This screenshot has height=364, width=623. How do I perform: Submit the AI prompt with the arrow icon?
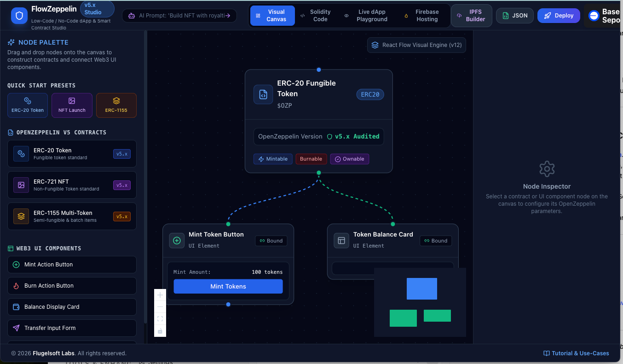pos(227,16)
